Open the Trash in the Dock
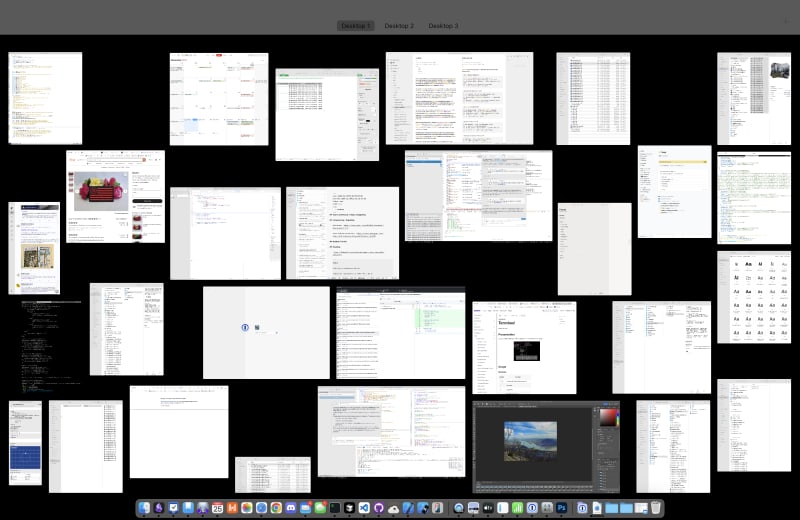This screenshot has height=520, width=800. coord(656,508)
